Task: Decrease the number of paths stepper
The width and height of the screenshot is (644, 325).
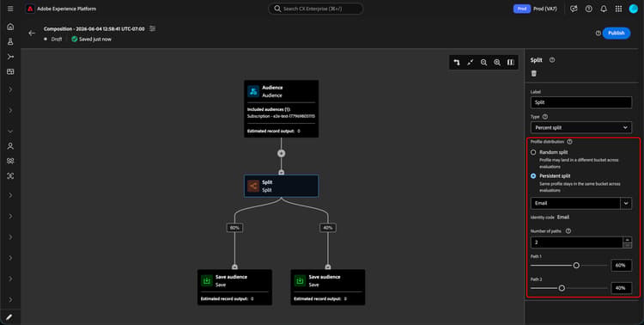Action: [x=627, y=245]
